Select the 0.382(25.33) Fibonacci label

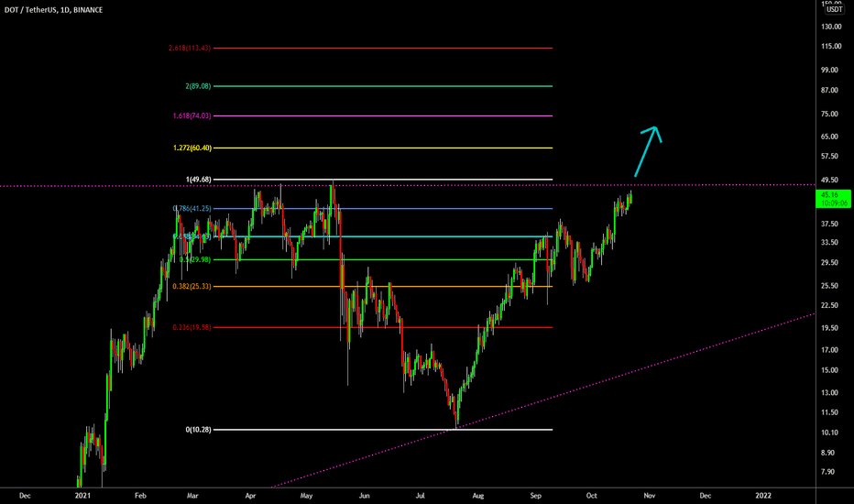click(192, 286)
